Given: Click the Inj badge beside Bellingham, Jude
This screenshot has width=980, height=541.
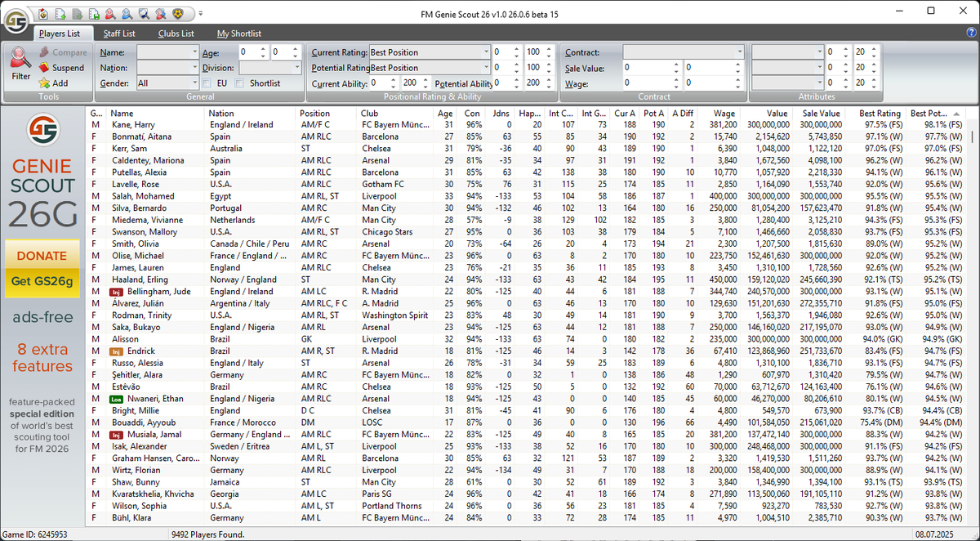Looking at the screenshot, I should (117, 292).
